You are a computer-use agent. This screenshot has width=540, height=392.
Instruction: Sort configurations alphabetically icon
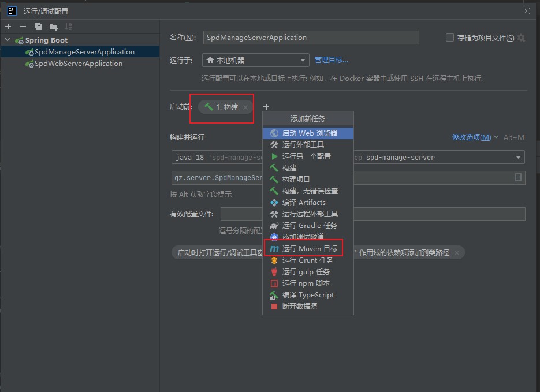click(68, 27)
